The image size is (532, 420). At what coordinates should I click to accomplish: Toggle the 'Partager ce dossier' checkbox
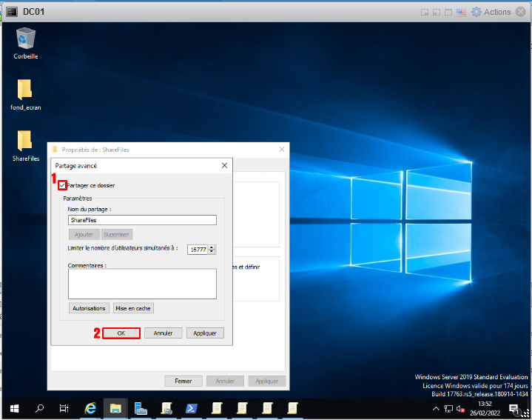(x=63, y=185)
